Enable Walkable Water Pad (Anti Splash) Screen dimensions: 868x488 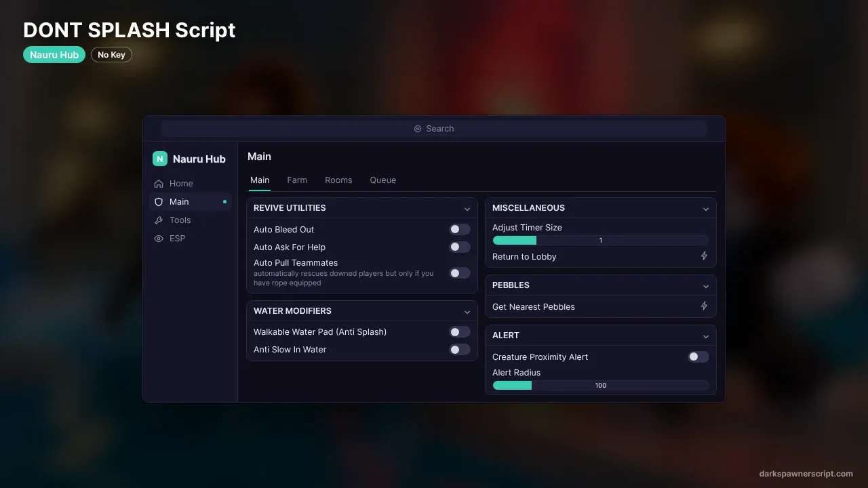[x=460, y=332]
